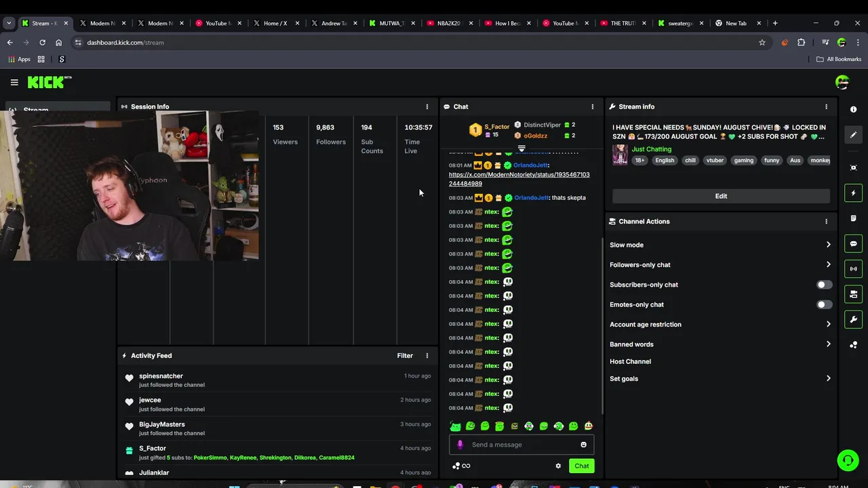Click the Send a message input field

[521, 445]
